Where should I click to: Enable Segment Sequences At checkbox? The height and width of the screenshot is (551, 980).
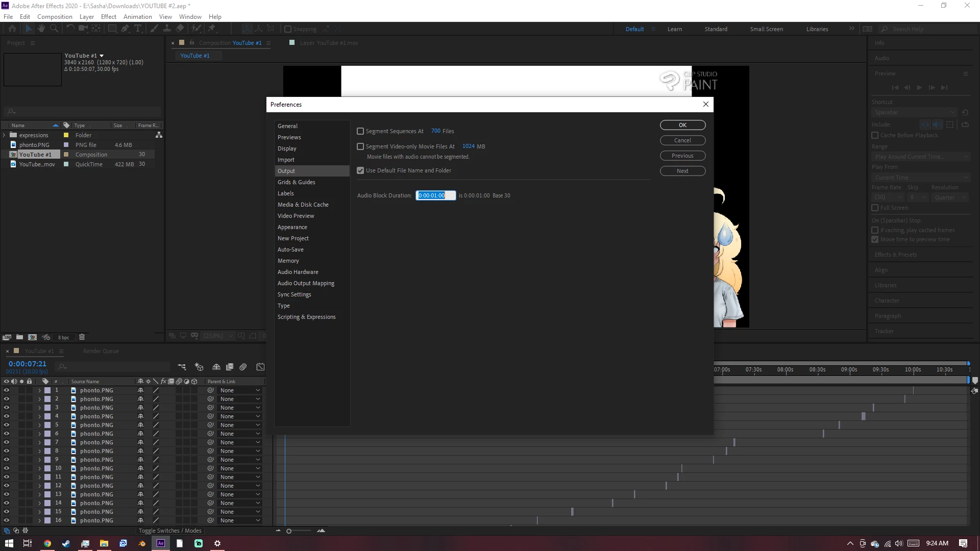point(360,131)
